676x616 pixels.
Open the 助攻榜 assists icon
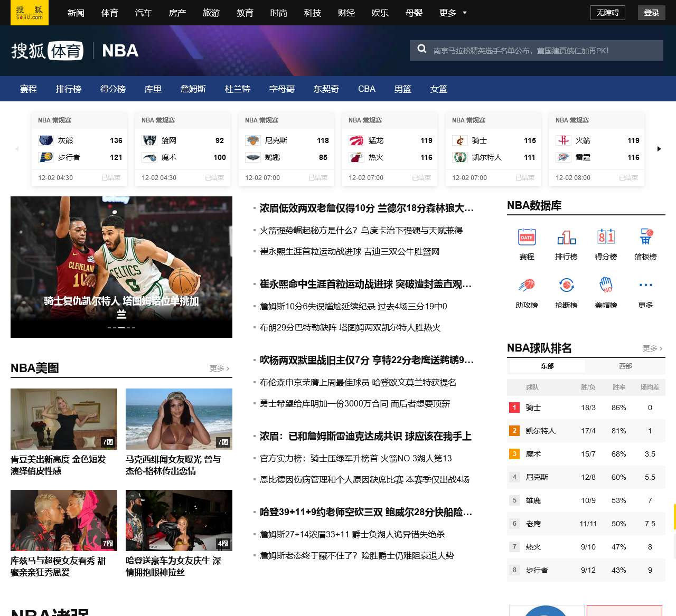[x=527, y=286]
